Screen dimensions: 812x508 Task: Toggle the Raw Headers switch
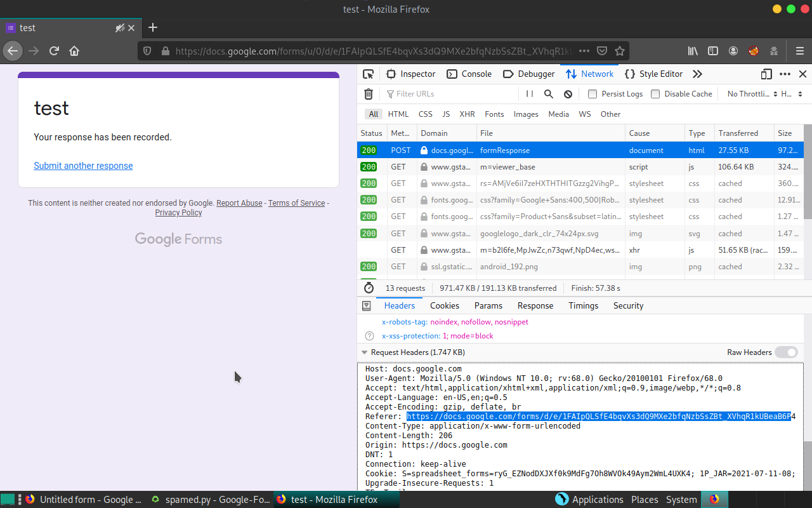point(786,352)
